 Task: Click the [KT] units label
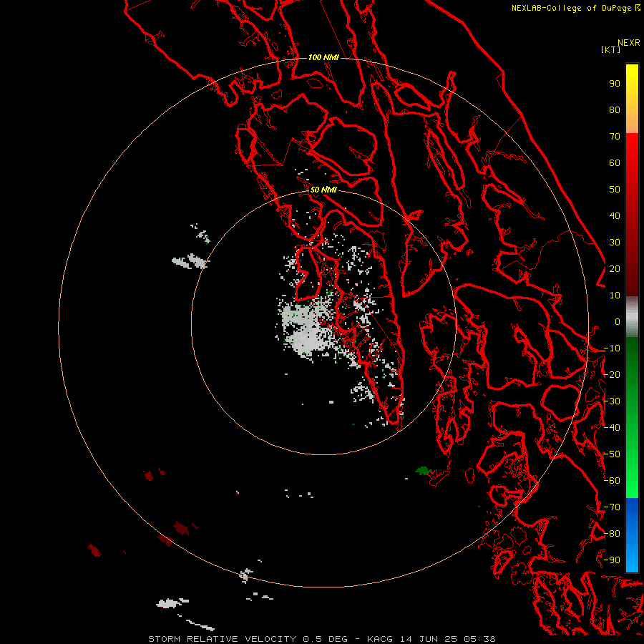coord(610,49)
